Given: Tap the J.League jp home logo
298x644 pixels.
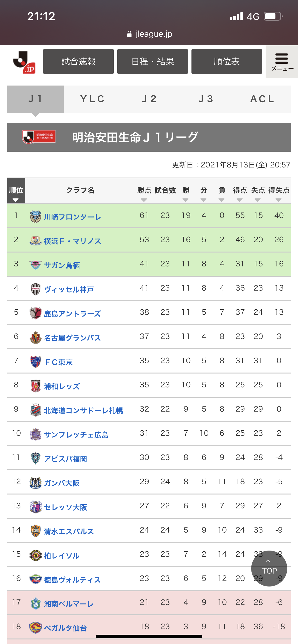Looking at the screenshot, I should 24,62.
